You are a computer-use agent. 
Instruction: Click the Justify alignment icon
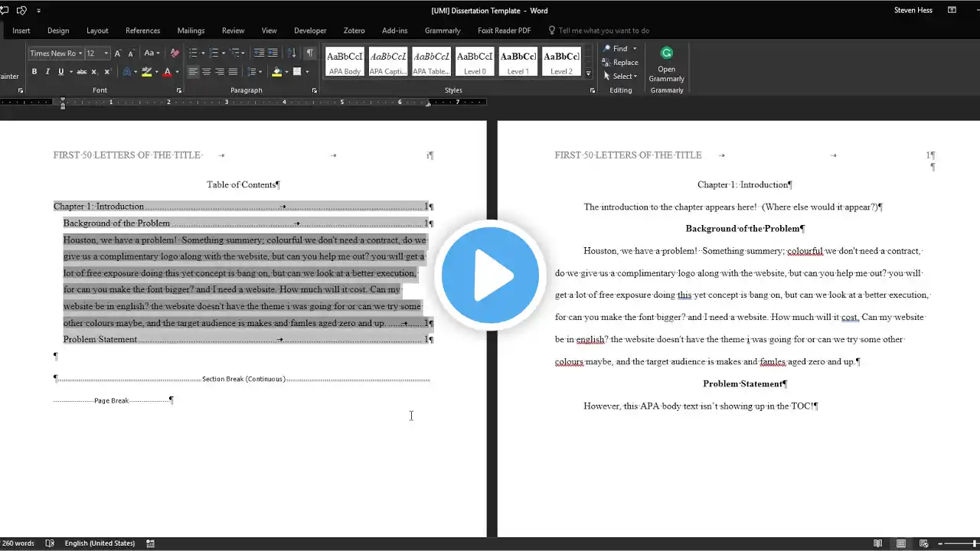233,72
